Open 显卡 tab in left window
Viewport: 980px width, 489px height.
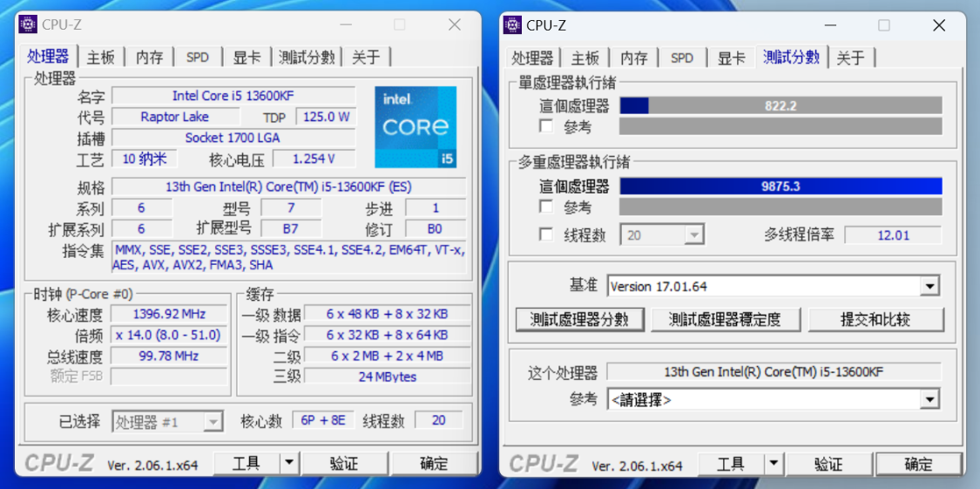click(247, 58)
